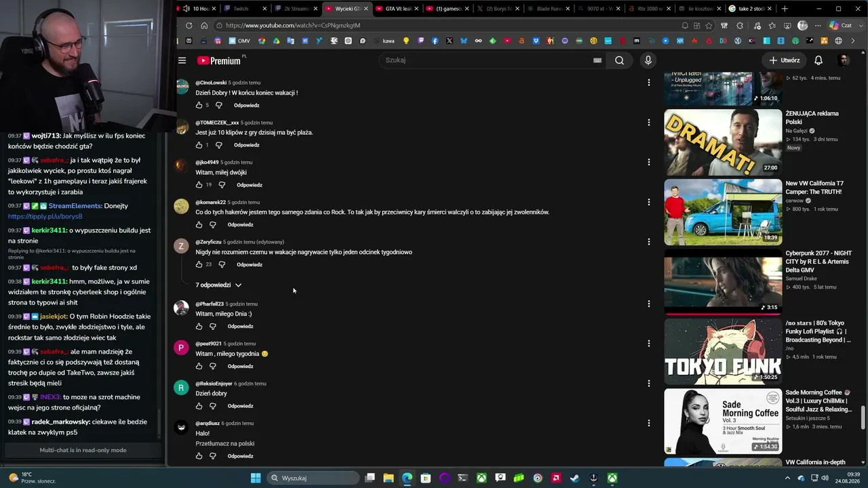
Task: Open the New VW California T7 thumbnail
Action: pyautogui.click(x=723, y=212)
